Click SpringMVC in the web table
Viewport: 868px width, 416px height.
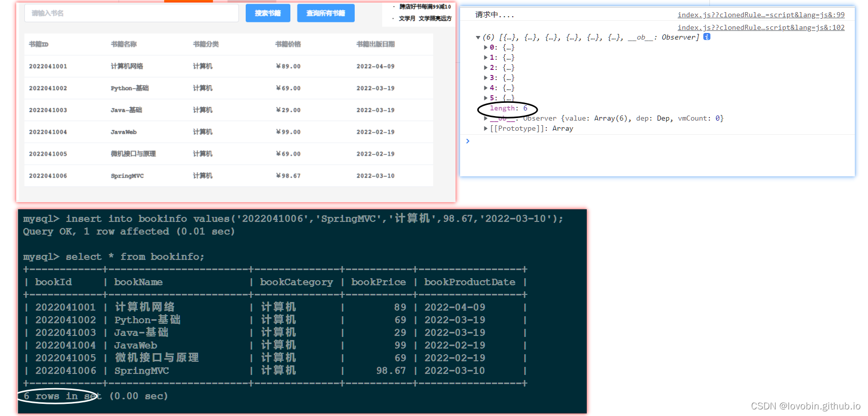[127, 176]
